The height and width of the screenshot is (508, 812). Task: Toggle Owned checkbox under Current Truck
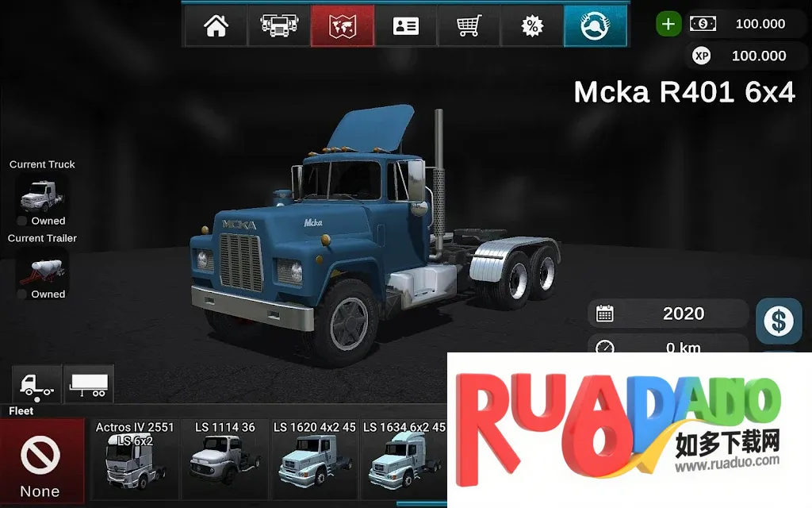click(22, 221)
